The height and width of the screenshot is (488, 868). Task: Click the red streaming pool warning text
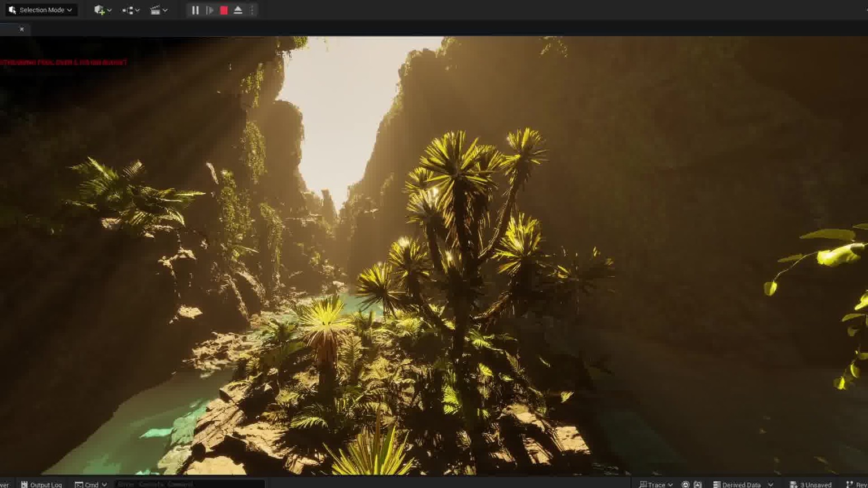(63, 62)
